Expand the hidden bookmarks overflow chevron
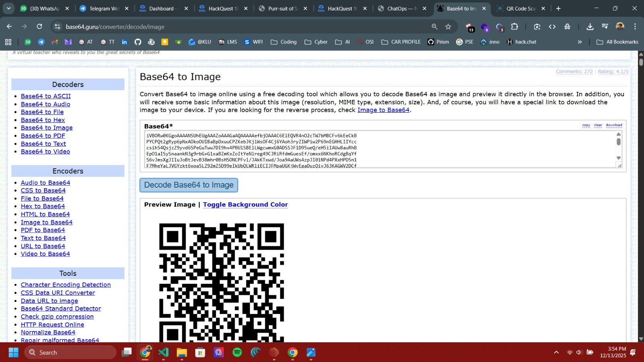Screen dimensions: 644x362 click(580, 42)
